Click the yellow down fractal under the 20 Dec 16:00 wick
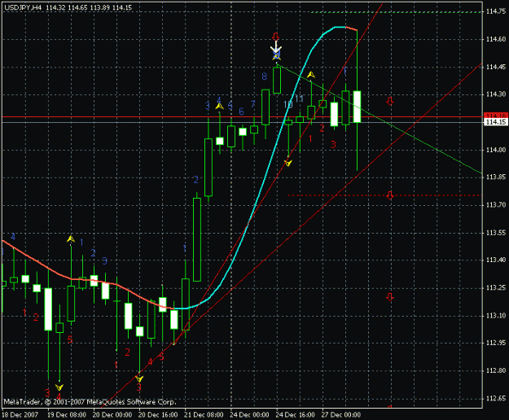Image resolution: width=509 pixels, height=420 pixels. (x=139, y=378)
